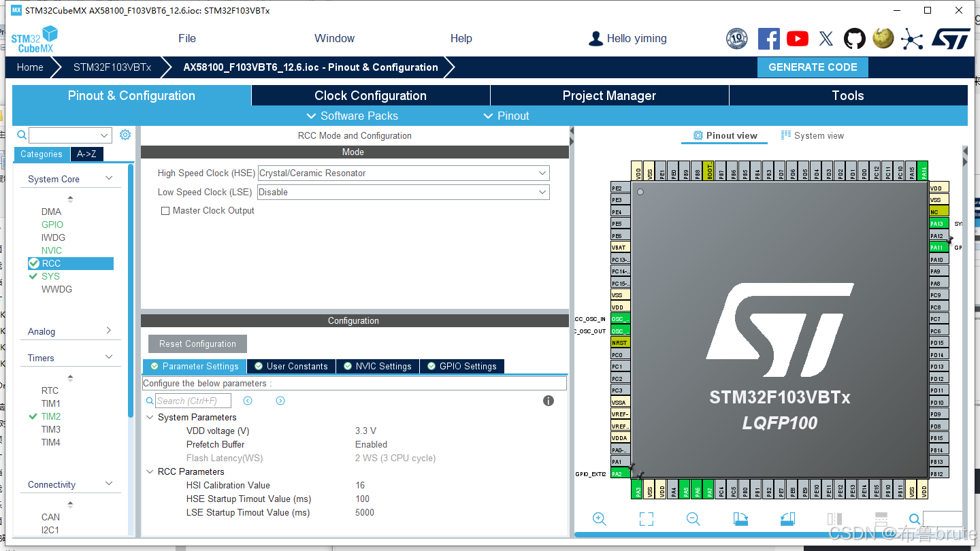Click the STM32F103VBTx breadcrumb
The image size is (980, 551).
(112, 67)
